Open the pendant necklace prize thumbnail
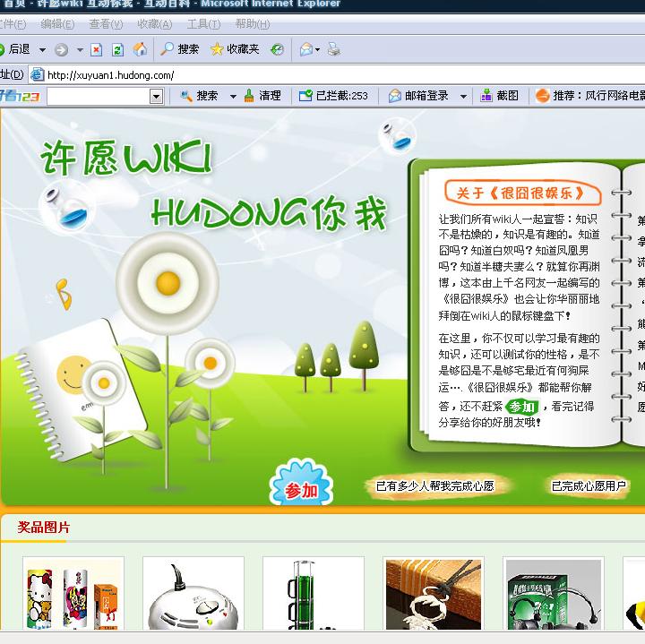645x644 pixels. tap(434, 594)
